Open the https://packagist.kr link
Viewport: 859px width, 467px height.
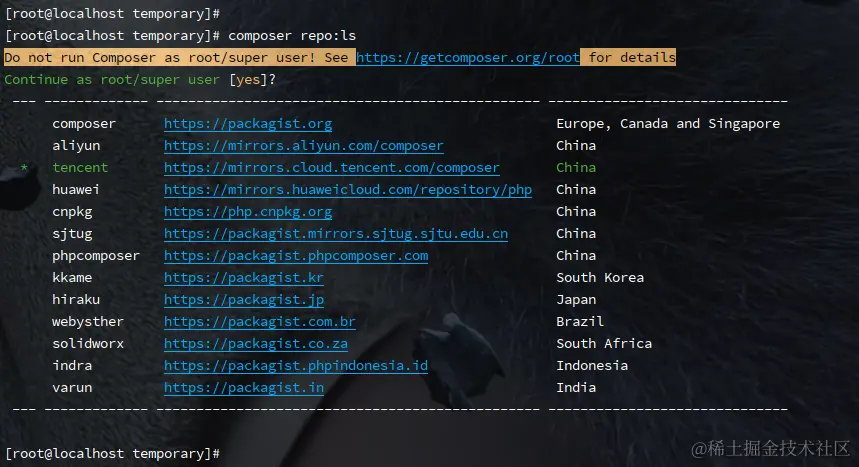click(x=244, y=277)
